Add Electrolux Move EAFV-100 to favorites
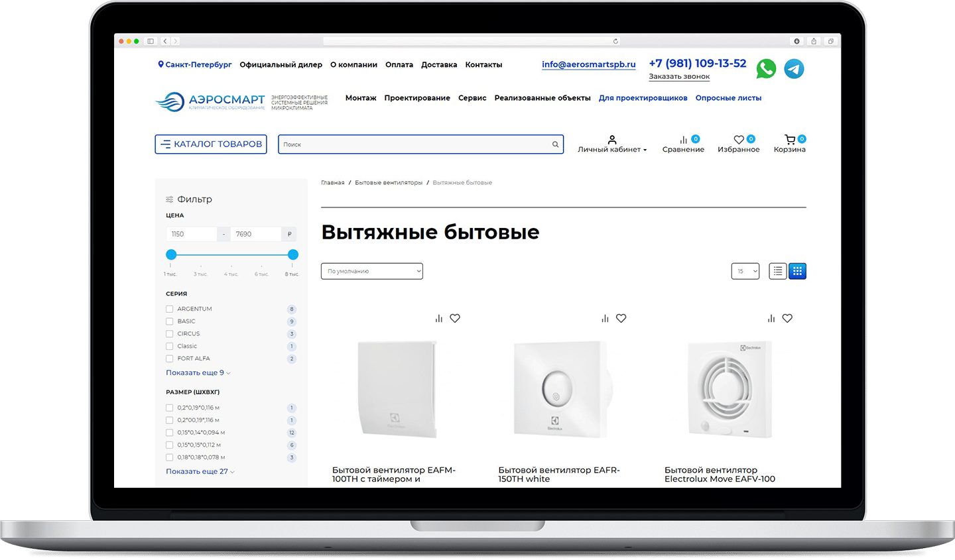Screen dimensions: 955x560 click(787, 318)
